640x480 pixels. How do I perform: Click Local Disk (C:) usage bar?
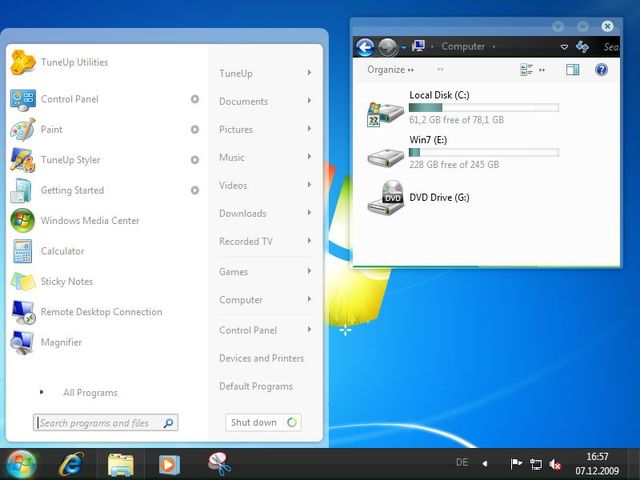(x=484, y=108)
